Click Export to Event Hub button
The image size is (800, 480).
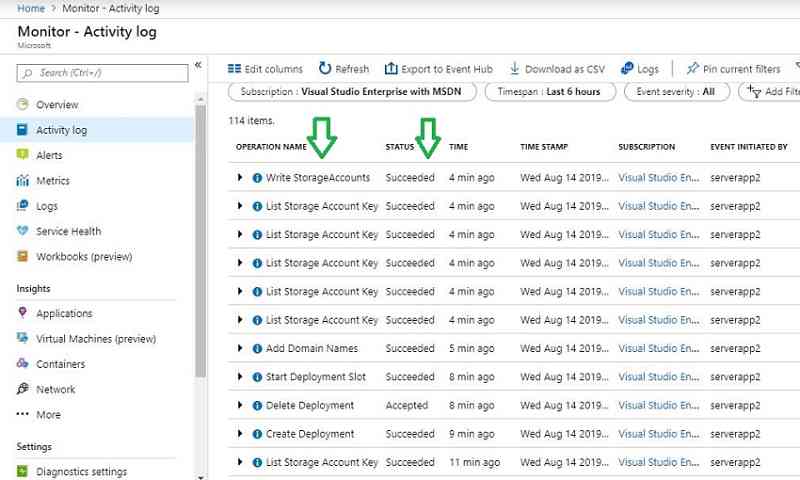[x=438, y=68]
